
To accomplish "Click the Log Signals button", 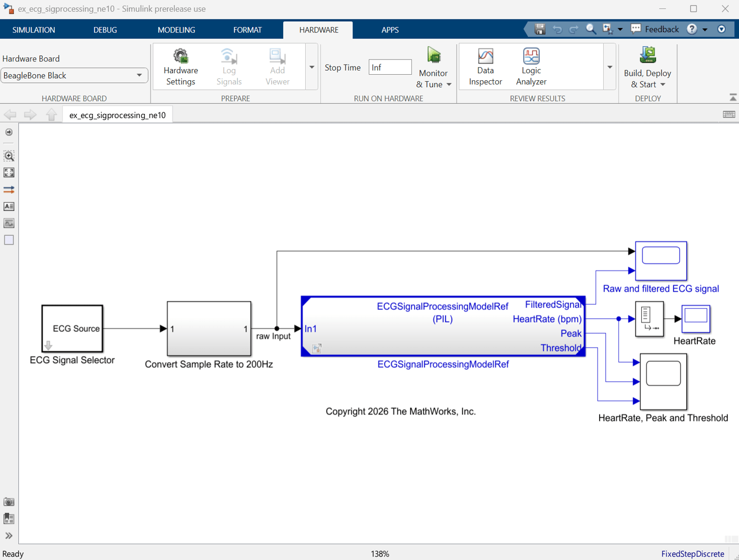I will [229, 67].
